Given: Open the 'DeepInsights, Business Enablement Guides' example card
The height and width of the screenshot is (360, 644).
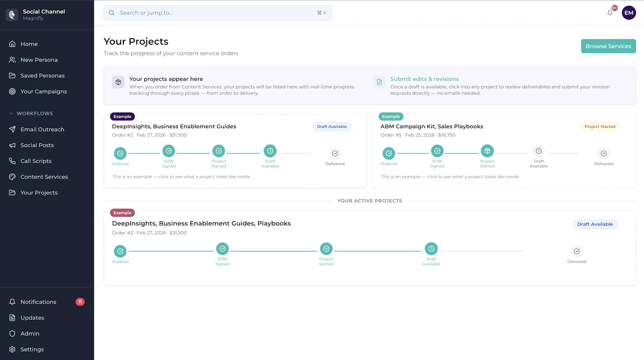Looking at the screenshot, I should click(235, 151).
